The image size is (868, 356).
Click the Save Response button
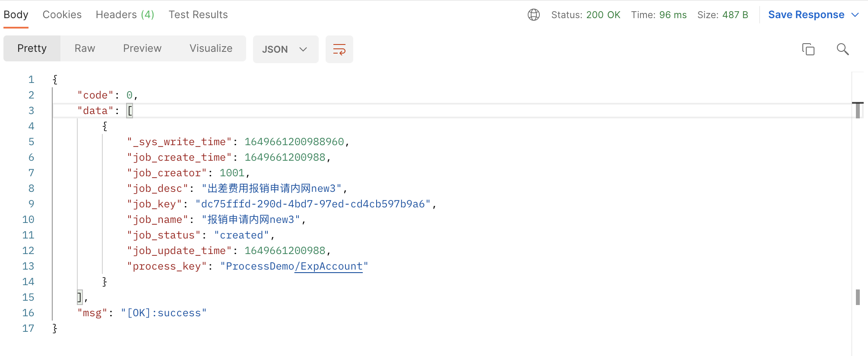point(806,15)
